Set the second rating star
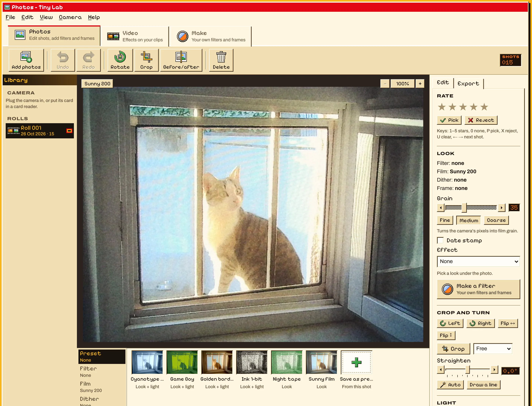Image resolution: width=532 pixels, height=406 pixels. (x=452, y=107)
